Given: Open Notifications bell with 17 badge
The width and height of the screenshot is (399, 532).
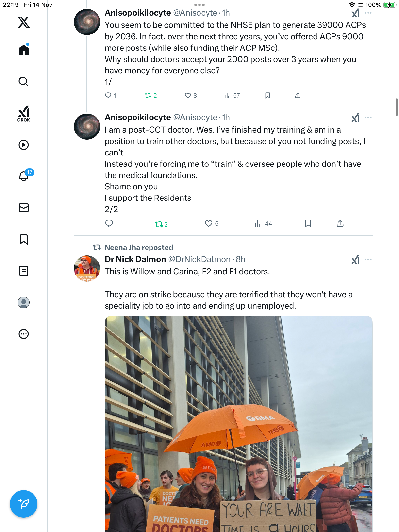Looking at the screenshot, I should [x=24, y=176].
